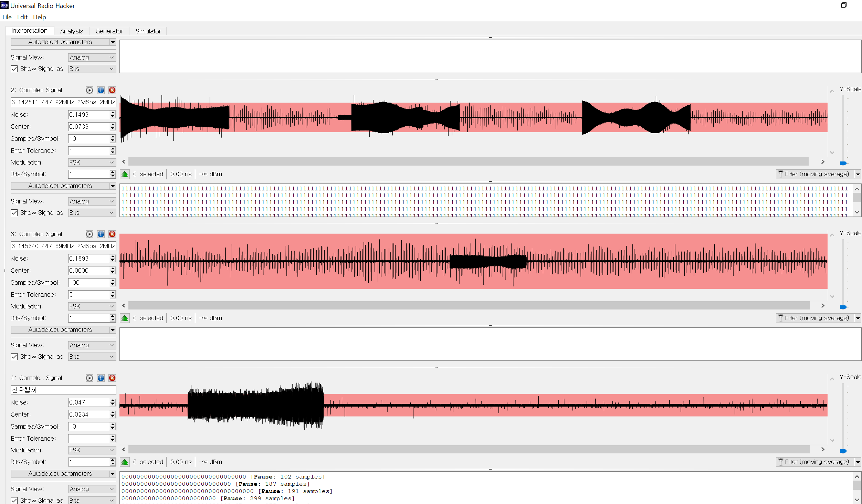The height and width of the screenshot is (504, 862).
Task: Open the topmost Signal View dropdown
Action: pyautogui.click(x=92, y=57)
